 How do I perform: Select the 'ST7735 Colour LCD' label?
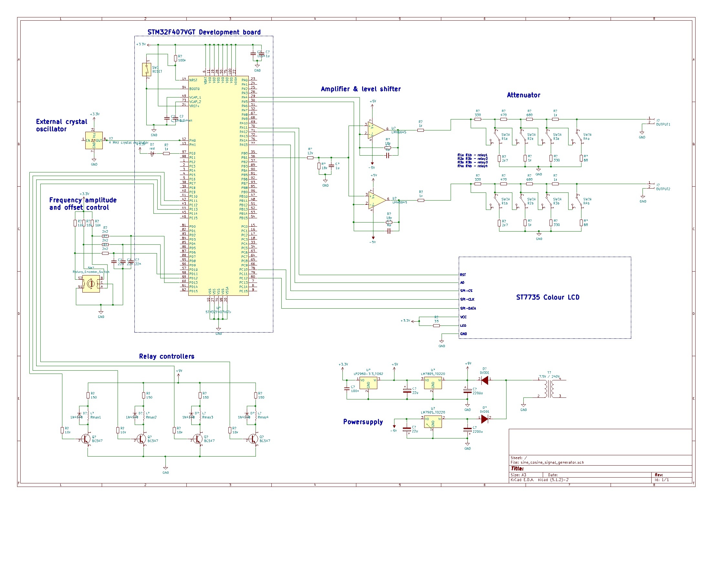pos(547,297)
